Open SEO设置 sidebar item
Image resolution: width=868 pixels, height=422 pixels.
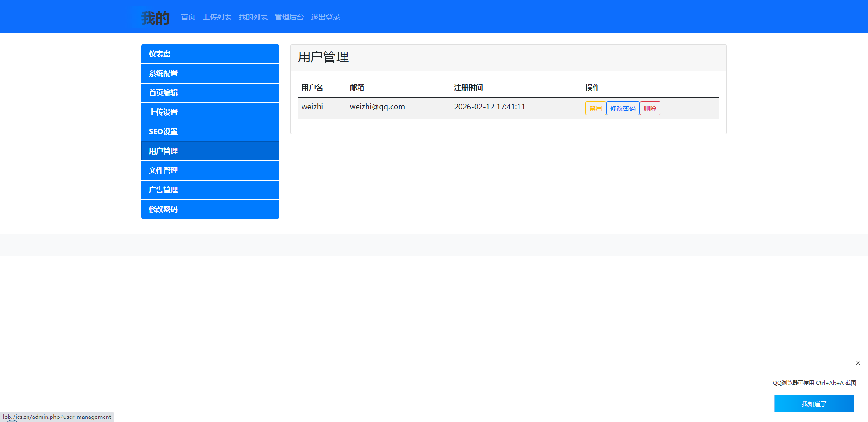point(210,131)
